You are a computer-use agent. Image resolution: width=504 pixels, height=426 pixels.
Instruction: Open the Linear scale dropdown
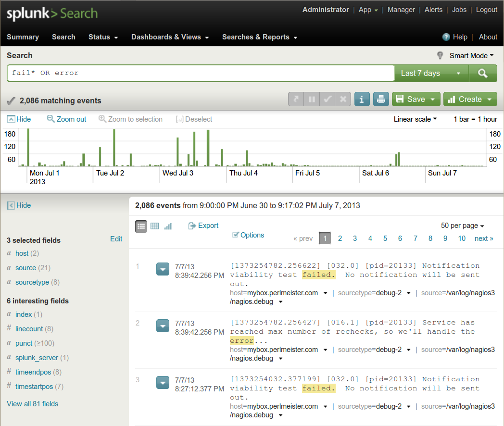tap(416, 119)
